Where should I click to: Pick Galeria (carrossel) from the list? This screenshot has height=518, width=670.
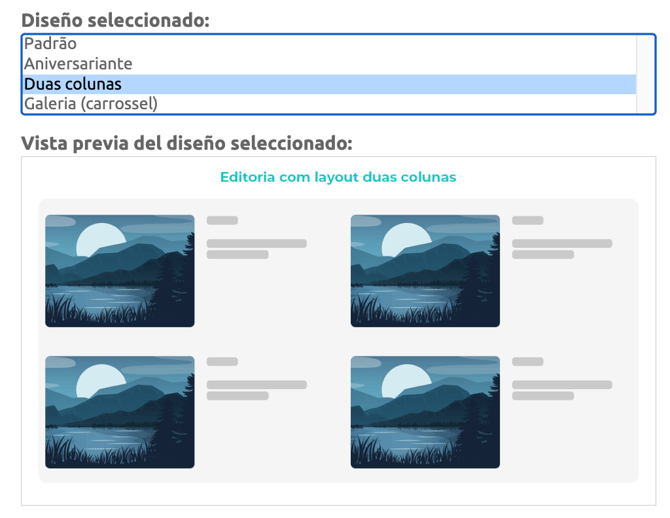click(x=329, y=104)
